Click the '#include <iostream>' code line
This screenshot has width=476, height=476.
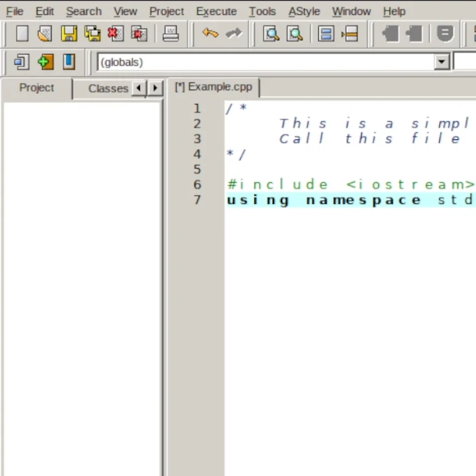(x=351, y=184)
